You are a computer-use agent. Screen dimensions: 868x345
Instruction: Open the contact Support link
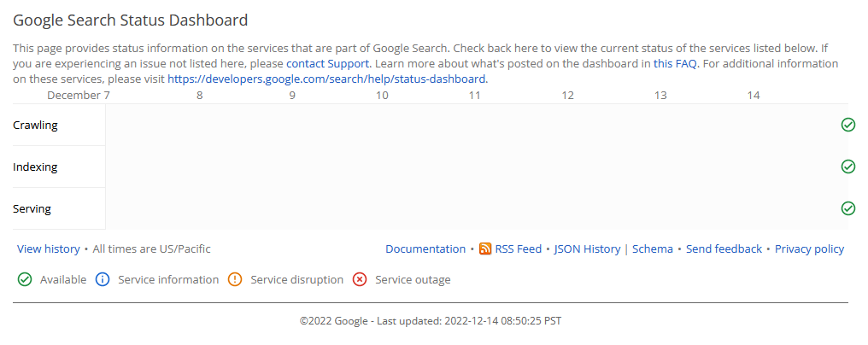pos(327,63)
